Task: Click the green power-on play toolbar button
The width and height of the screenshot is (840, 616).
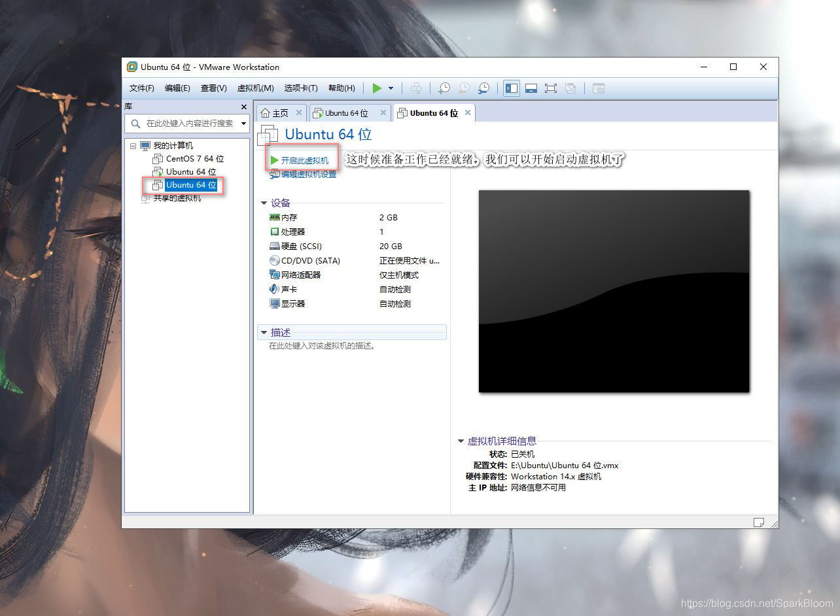Action: (377, 88)
